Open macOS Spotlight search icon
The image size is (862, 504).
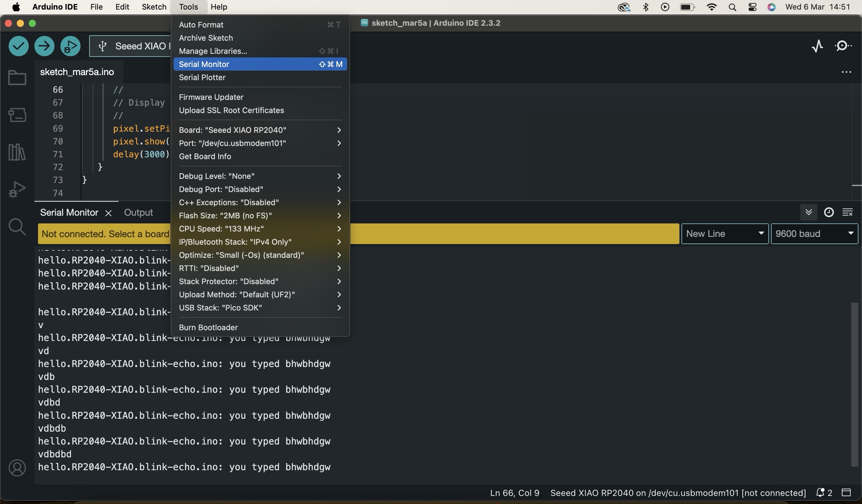(x=732, y=7)
